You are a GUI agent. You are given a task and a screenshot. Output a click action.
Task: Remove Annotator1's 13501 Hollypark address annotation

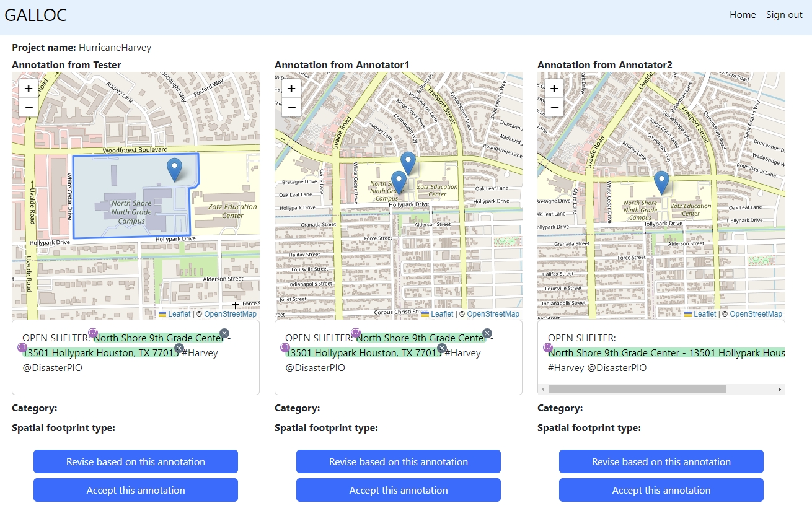click(442, 348)
